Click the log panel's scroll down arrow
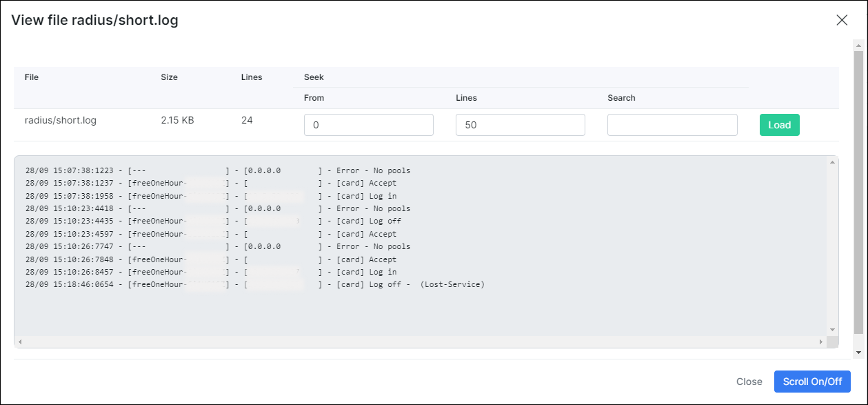The image size is (868, 405). [x=833, y=330]
